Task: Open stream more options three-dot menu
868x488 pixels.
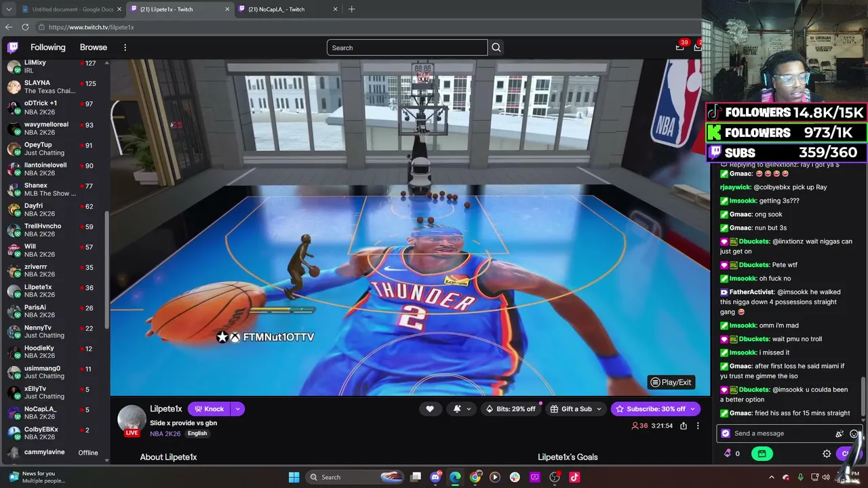Action: 697,426
